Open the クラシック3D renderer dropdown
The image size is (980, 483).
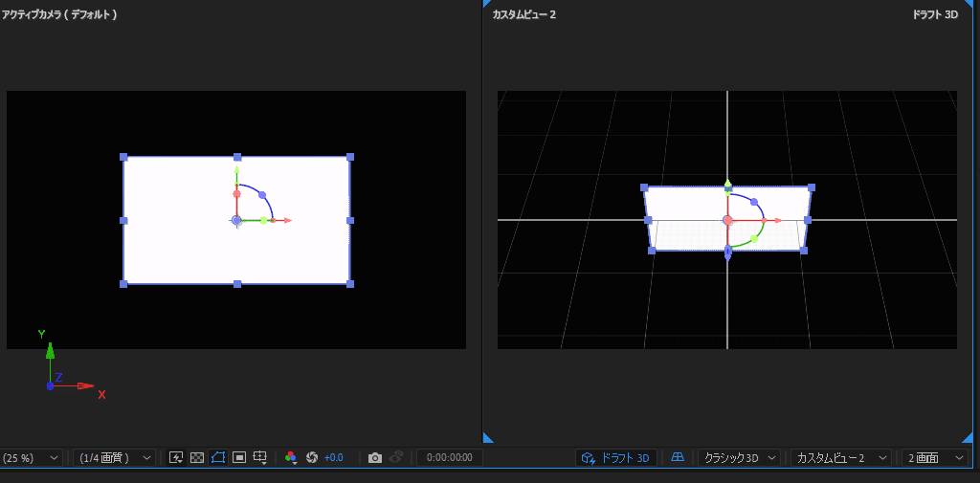(740, 457)
